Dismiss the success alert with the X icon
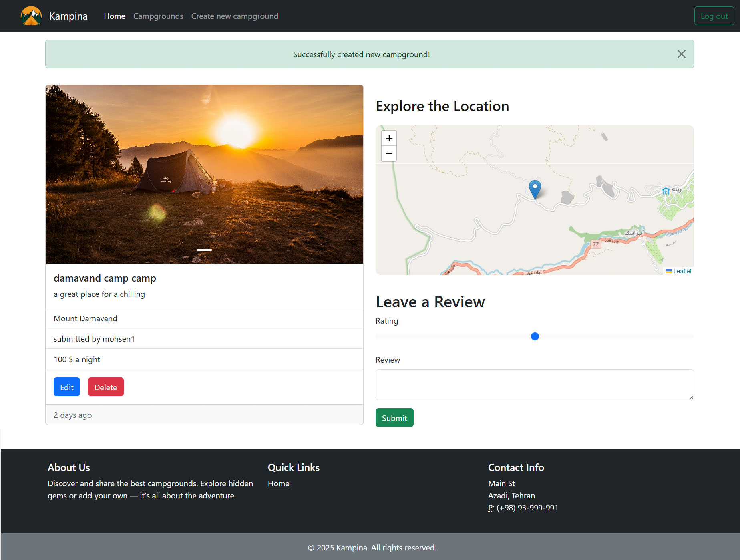The height and width of the screenshot is (560, 740). 681,54
